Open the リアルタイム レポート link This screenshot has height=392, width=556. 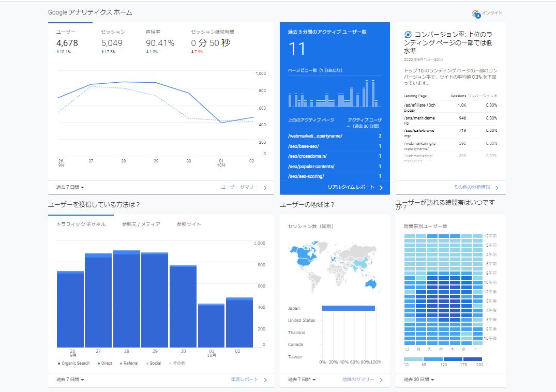point(351,187)
